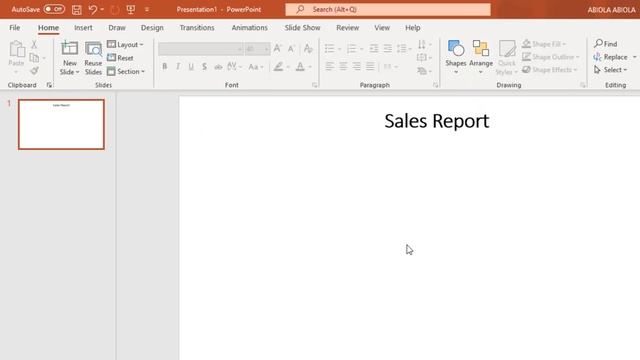Toggle Align Left paragraph
The width and height of the screenshot is (640, 360).
click(x=330, y=66)
